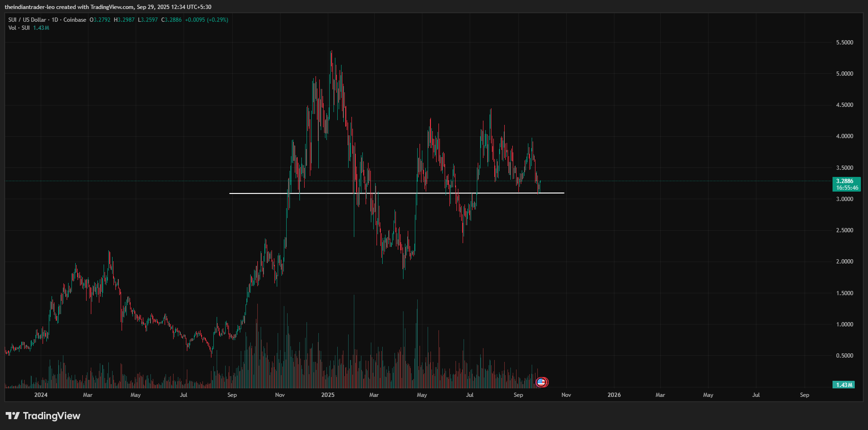
Task: Click the green 3.2886 current price label
Action: point(846,181)
